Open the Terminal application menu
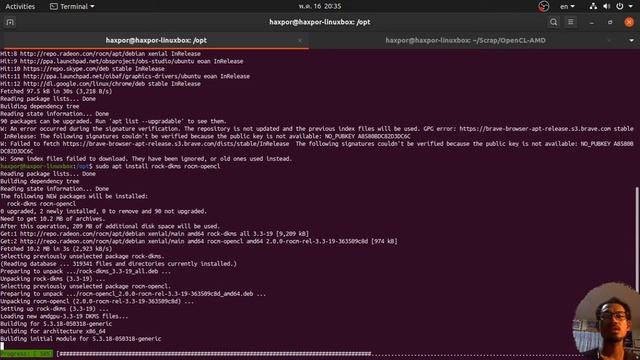Viewport: 640px width, 360px height. point(72,7)
